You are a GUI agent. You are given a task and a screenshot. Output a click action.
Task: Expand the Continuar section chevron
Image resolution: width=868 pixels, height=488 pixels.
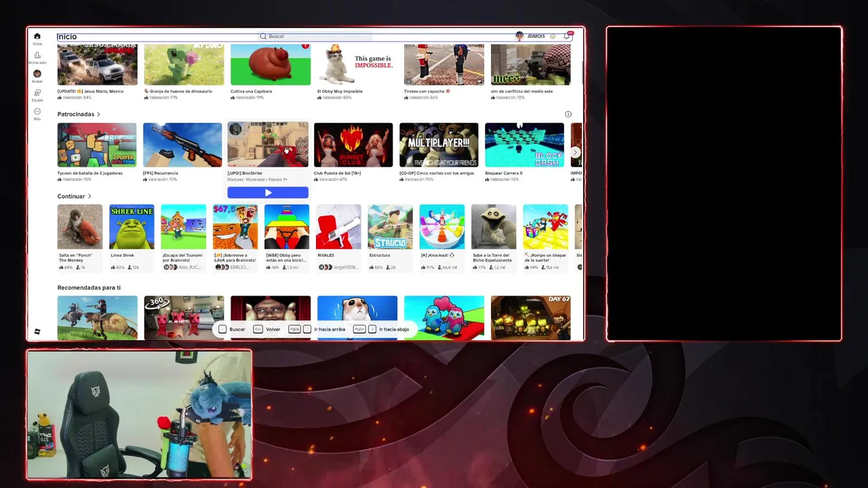pos(89,197)
